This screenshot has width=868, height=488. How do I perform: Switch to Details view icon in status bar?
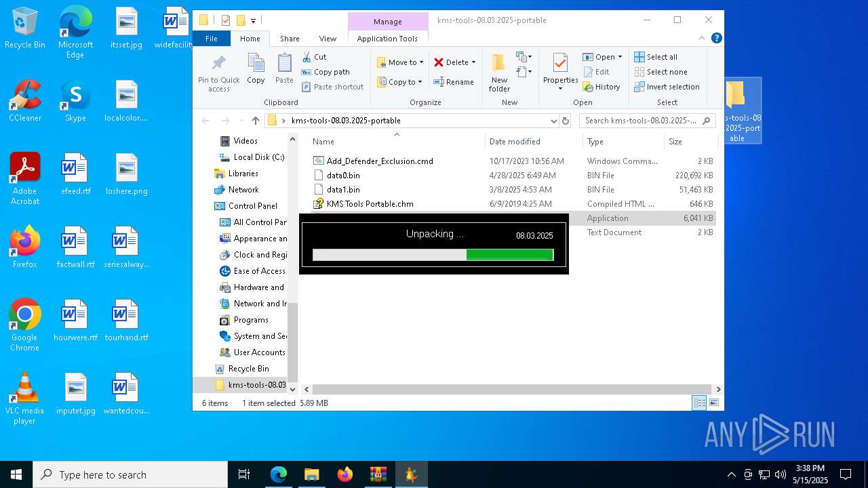pos(698,403)
